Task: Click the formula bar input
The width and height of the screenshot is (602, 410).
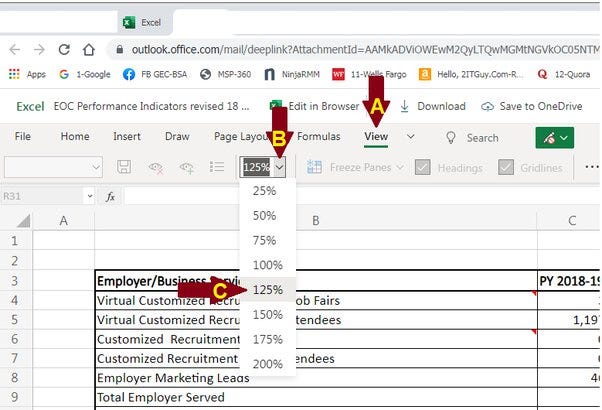Action: click(361, 196)
